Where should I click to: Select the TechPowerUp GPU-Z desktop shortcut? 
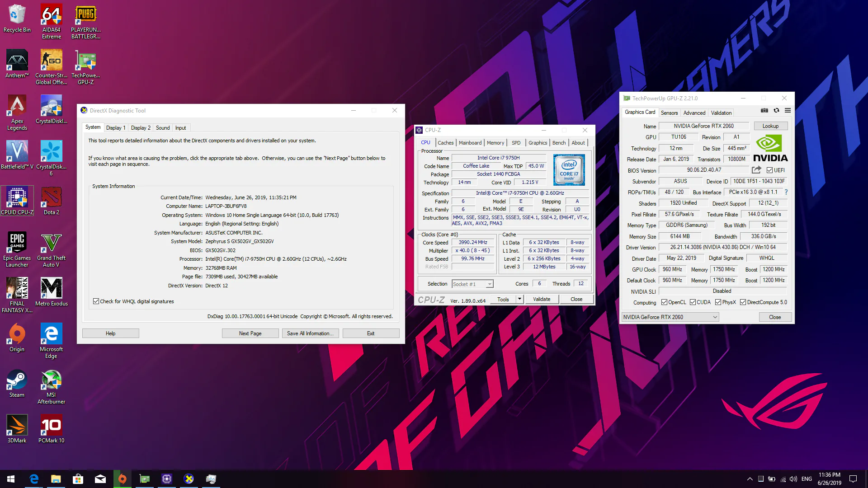(x=85, y=67)
